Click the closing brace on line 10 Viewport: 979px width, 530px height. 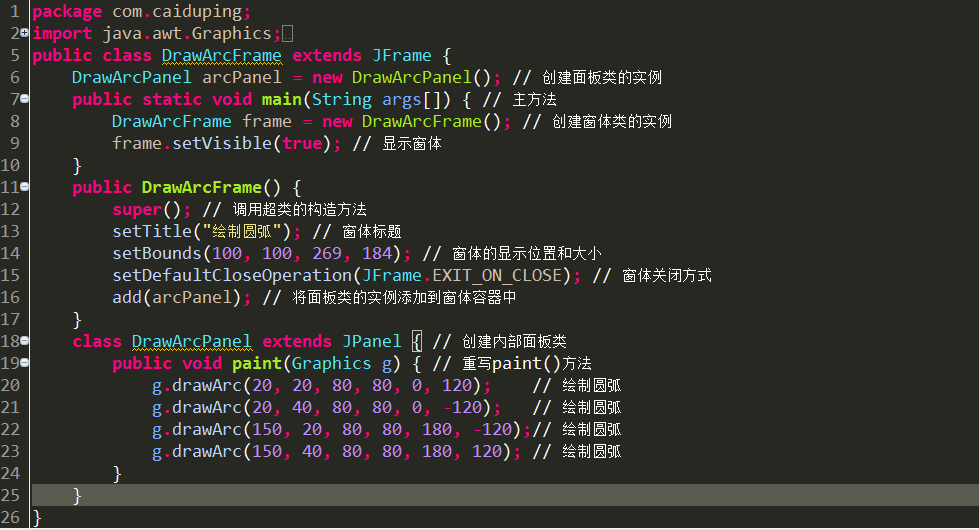(x=77, y=165)
